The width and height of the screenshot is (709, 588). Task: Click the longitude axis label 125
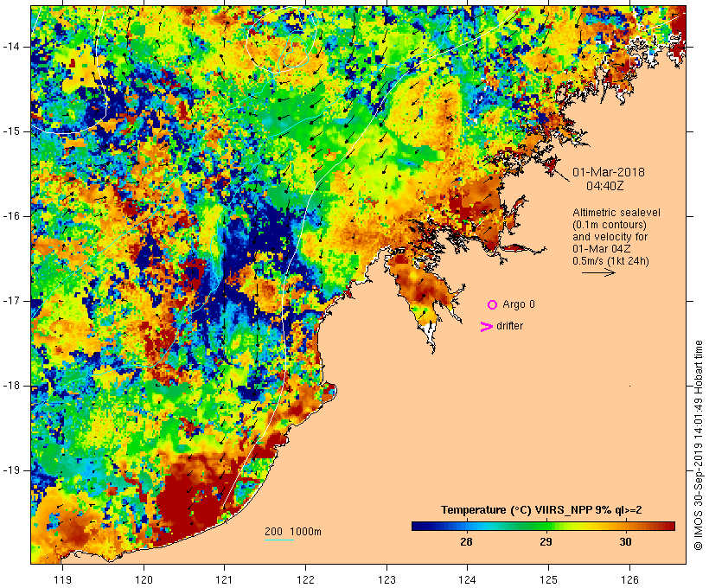click(548, 580)
